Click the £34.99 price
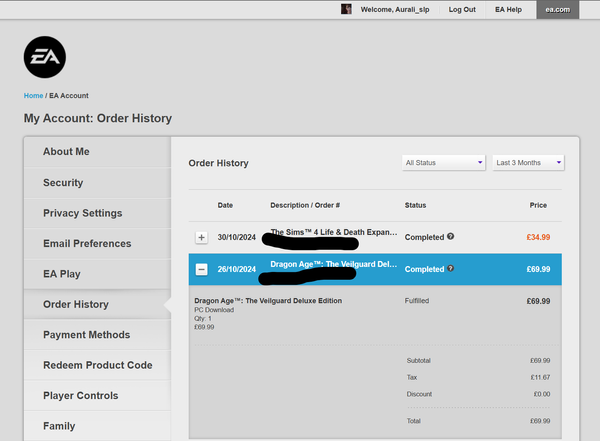The image size is (600, 441). point(538,237)
